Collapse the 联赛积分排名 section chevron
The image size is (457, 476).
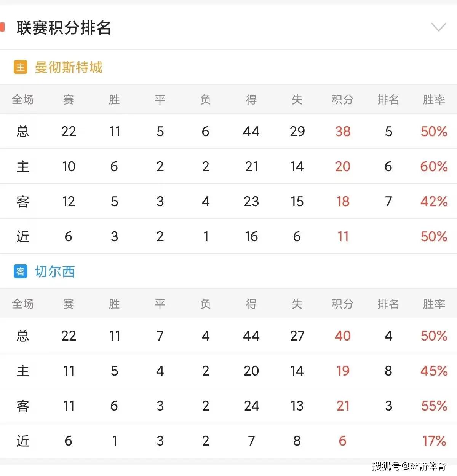coord(438,27)
